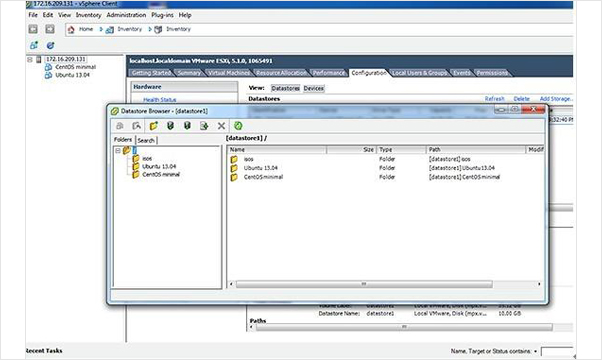Click the Home icon in the navigation bar

(71, 29)
